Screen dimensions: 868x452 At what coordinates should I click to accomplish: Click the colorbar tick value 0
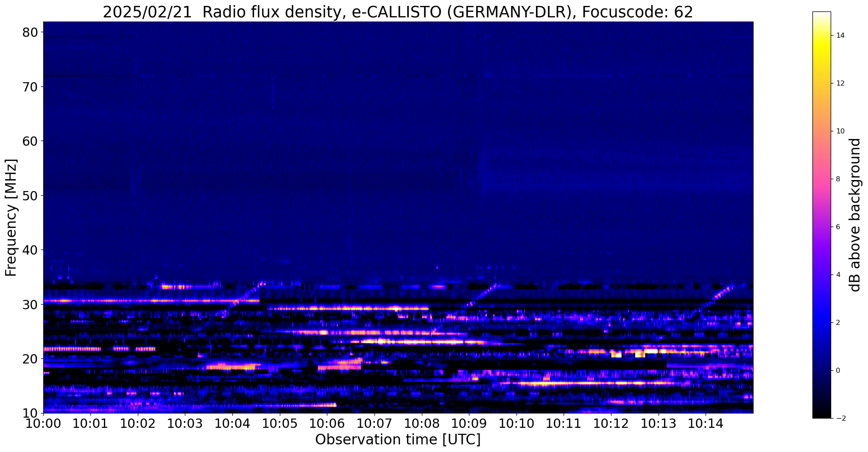click(x=837, y=371)
